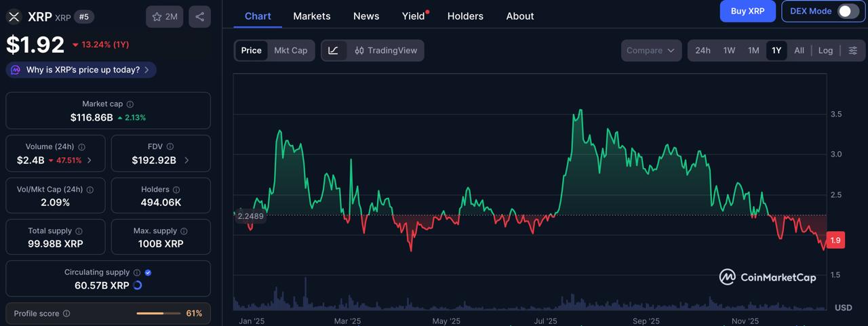Click the volume bars below the chart
Image resolution: width=868 pixels, height=326 pixels.
click(x=530, y=298)
